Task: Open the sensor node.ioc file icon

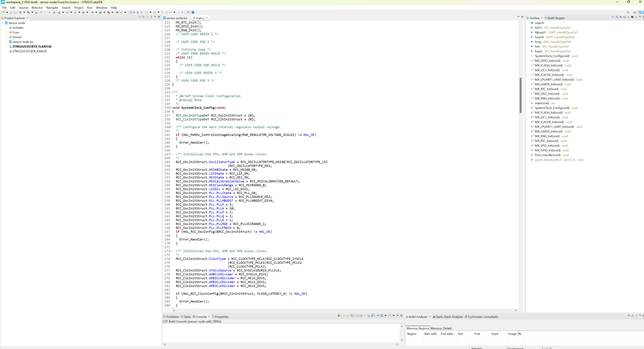Action: [10, 42]
